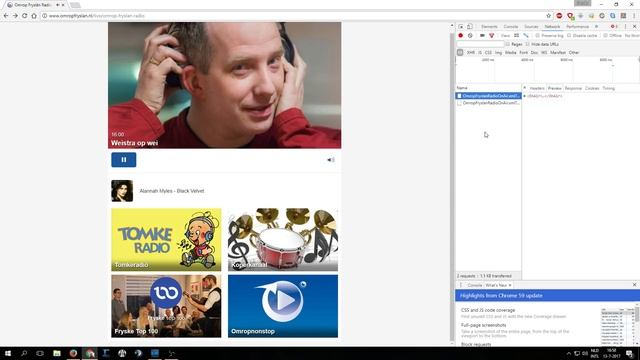This screenshot has width=640, height=360.
Task: Close request details pane with X
Action: 525,88
